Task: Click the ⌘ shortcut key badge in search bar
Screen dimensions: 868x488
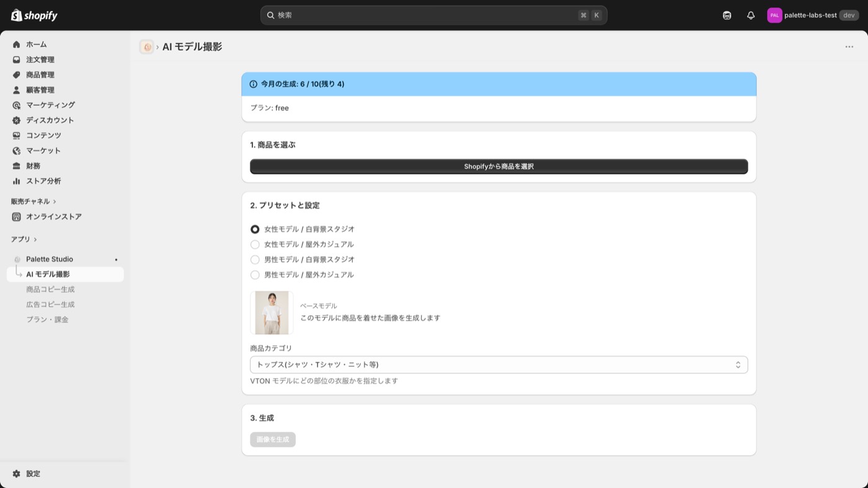Action: [x=583, y=16]
